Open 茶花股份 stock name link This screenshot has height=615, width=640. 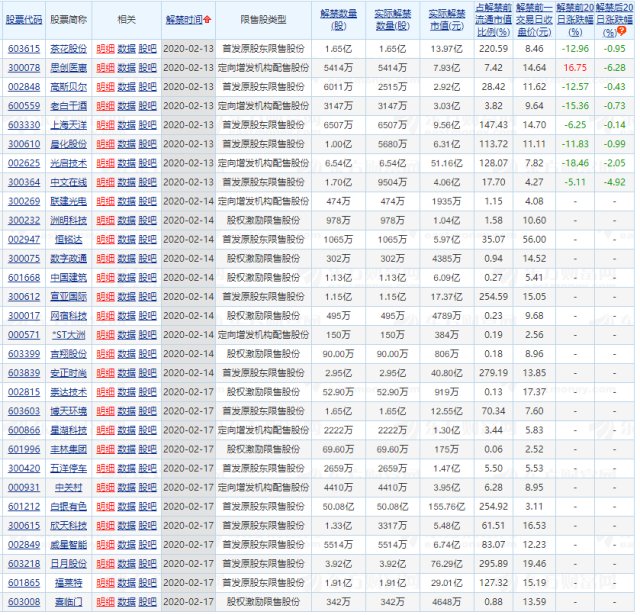69,49
